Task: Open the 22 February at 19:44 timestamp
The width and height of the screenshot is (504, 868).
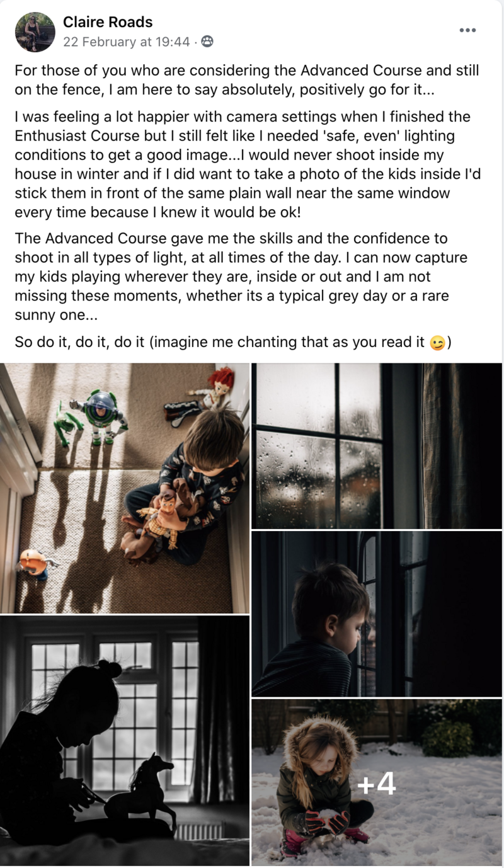Action: click(x=126, y=42)
